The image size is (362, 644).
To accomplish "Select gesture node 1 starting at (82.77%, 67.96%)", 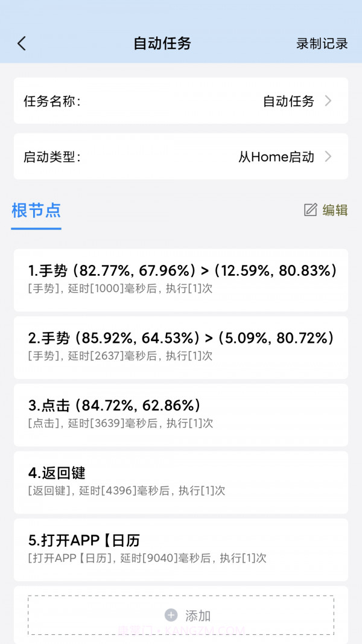I will (x=181, y=279).
